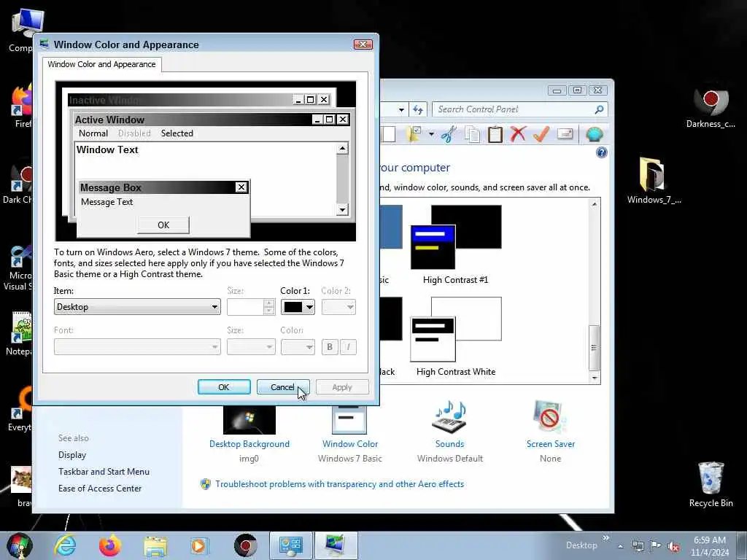Open the Screen Saver icon

[x=550, y=416]
